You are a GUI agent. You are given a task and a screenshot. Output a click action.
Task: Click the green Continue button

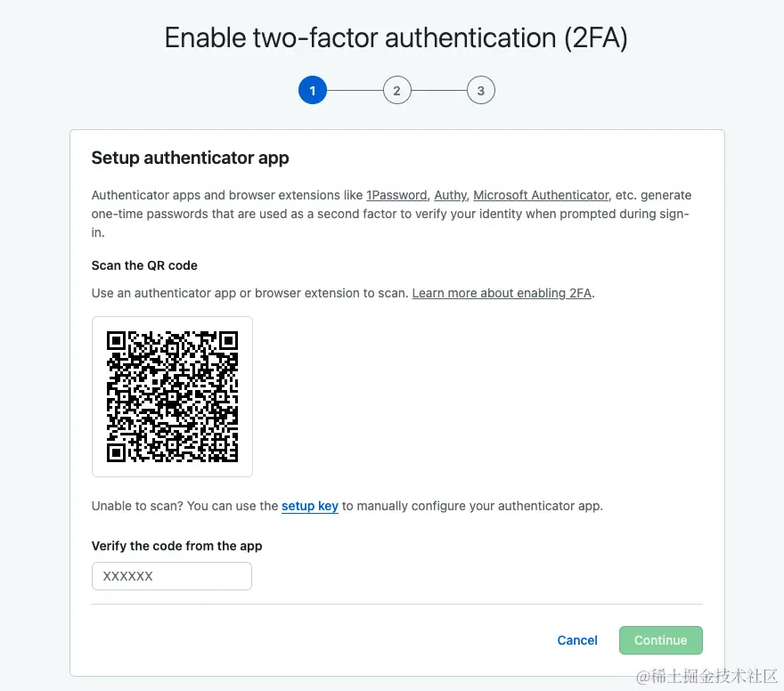[660, 640]
